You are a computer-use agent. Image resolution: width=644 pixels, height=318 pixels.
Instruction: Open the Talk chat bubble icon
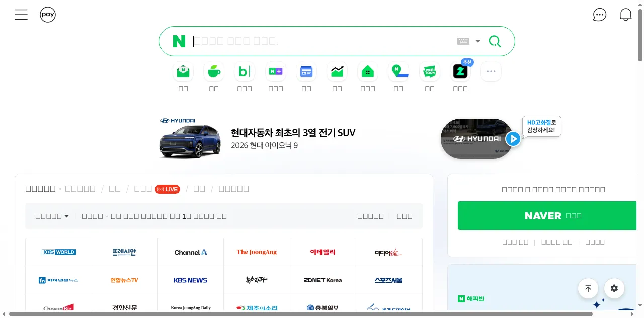click(x=600, y=15)
